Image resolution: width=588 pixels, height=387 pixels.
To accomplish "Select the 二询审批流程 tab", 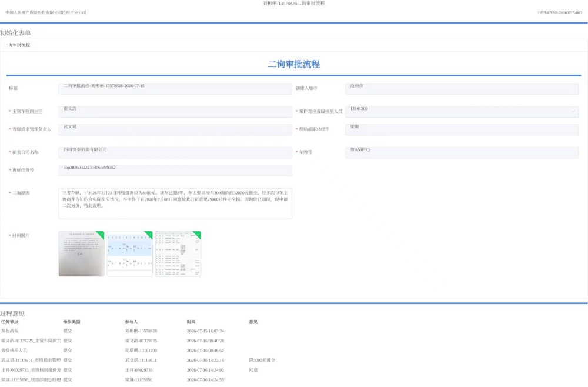I will (17, 45).
